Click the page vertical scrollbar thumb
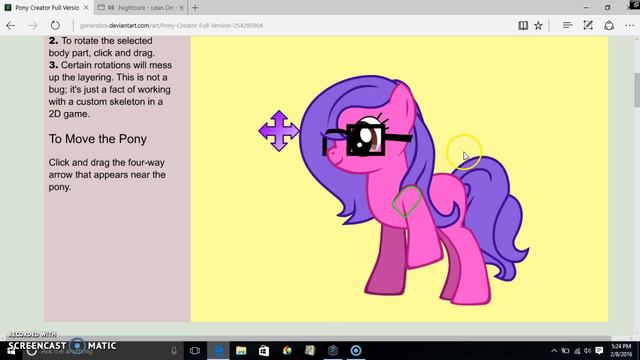 point(637,90)
